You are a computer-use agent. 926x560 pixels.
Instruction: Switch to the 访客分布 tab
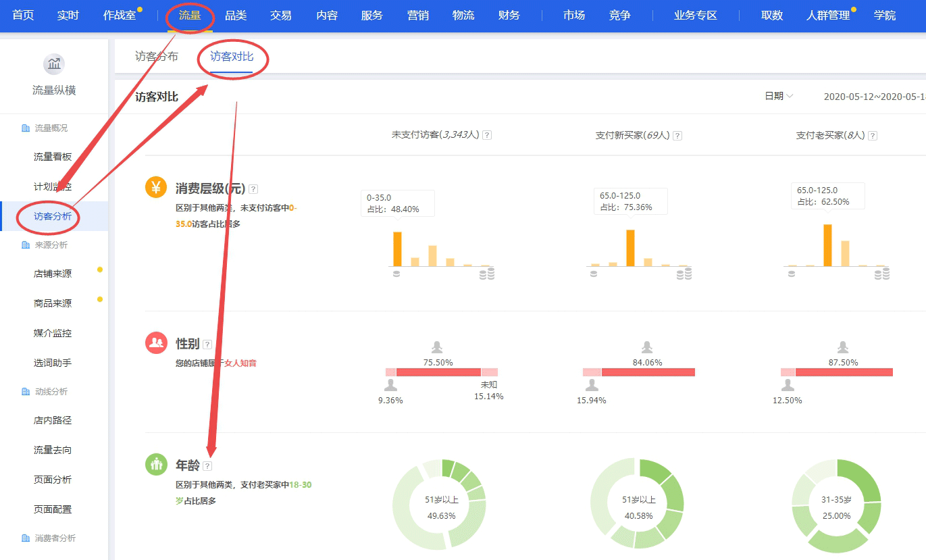[x=157, y=57]
